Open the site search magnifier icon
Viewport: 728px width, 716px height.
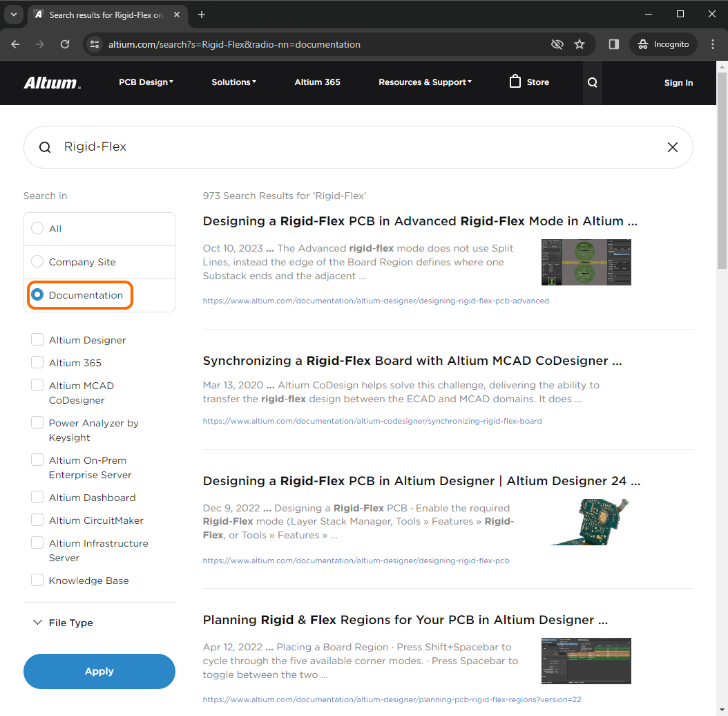592,83
